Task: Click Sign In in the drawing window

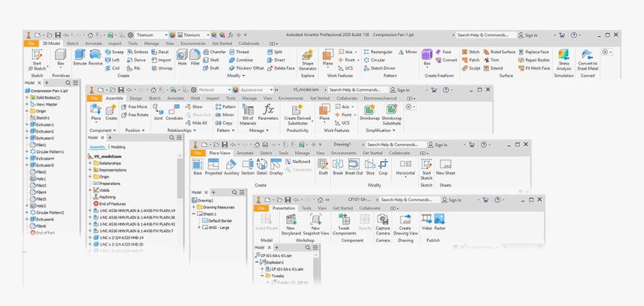Action: coord(438,145)
